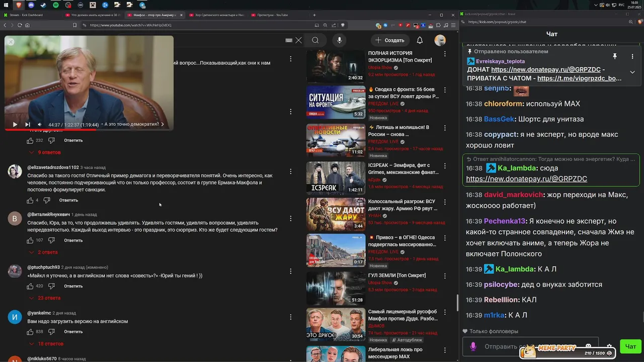The height and width of the screenshot is (362, 644).
Task: Start YouTube voice search microphone
Action: pos(340,40)
